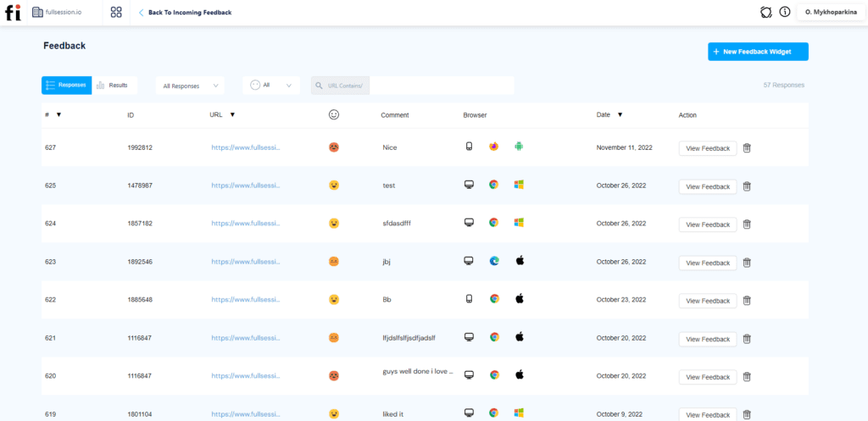The height and width of the screenshot is (421, 868).
Task: Open URL link for feedback 624
Action: tap(245, 224)
